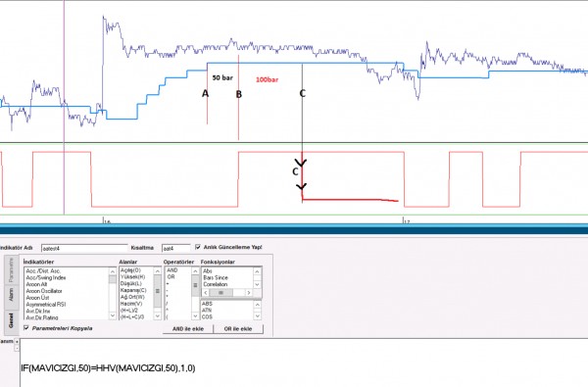Open the Alarm side tab
Image resolution: width=588 pixels, height=387 pixels.
pos(11,294)
